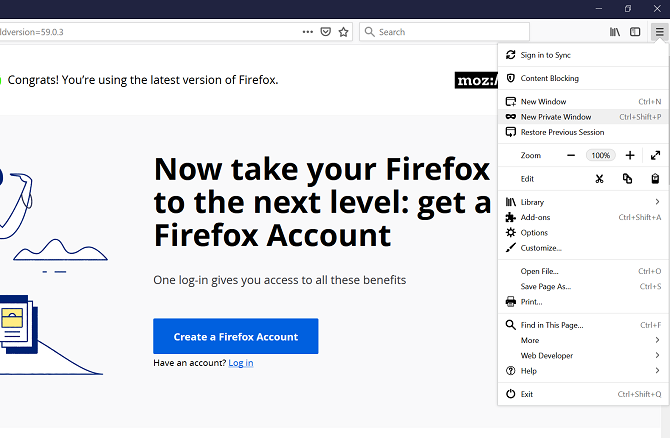
Task: Open the page actions three-dot menu
Action: (308, 32)
